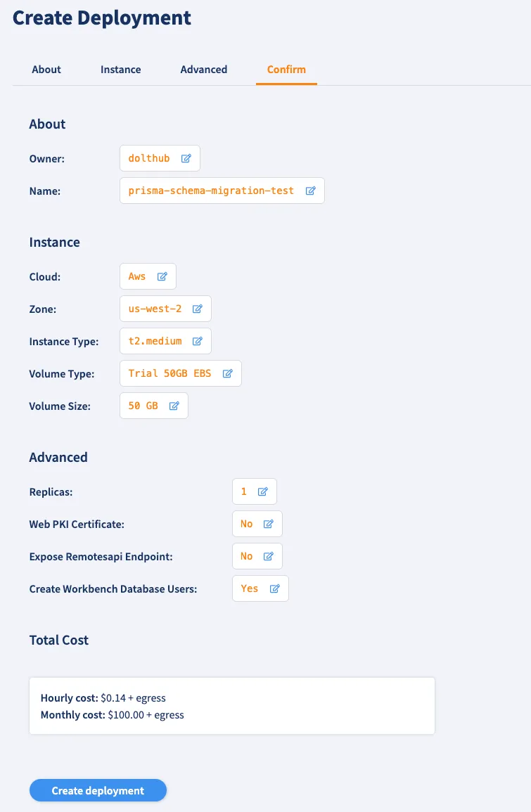Open the Advanced tab
The width and height of the screenshot is (531, 812).
pos(203,69)
